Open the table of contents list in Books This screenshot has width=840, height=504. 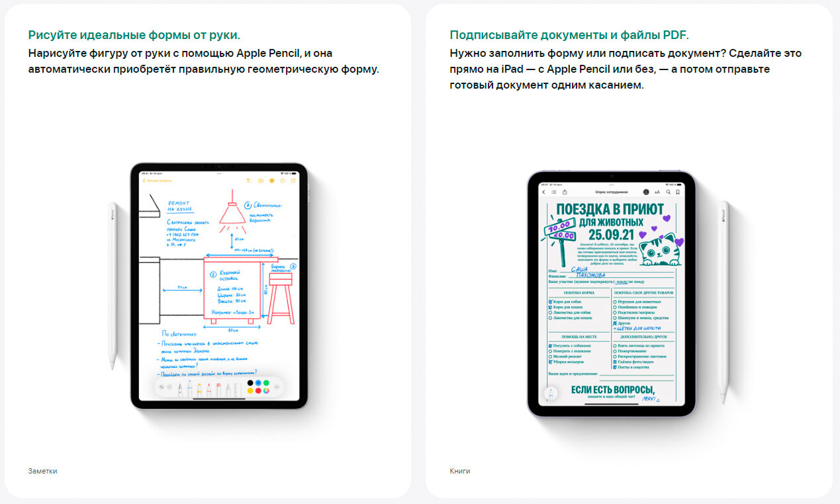pyautogui.click(x=554, y=192)
